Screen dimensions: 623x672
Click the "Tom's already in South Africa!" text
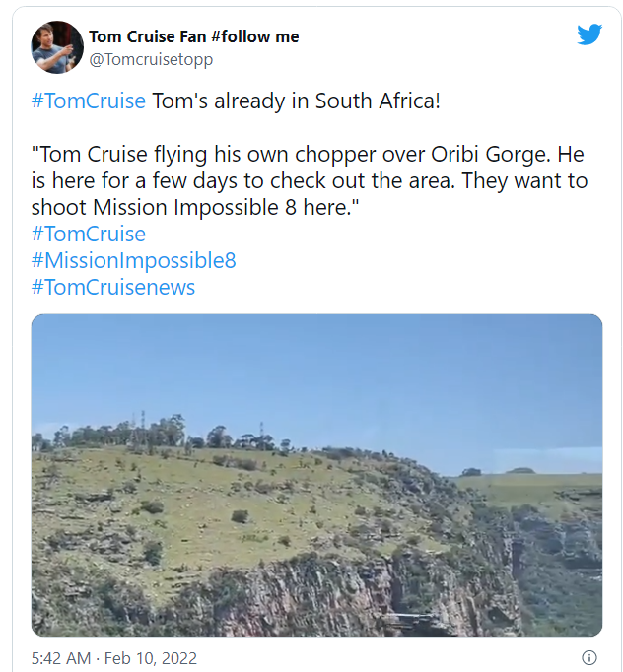tap(296, 101)
